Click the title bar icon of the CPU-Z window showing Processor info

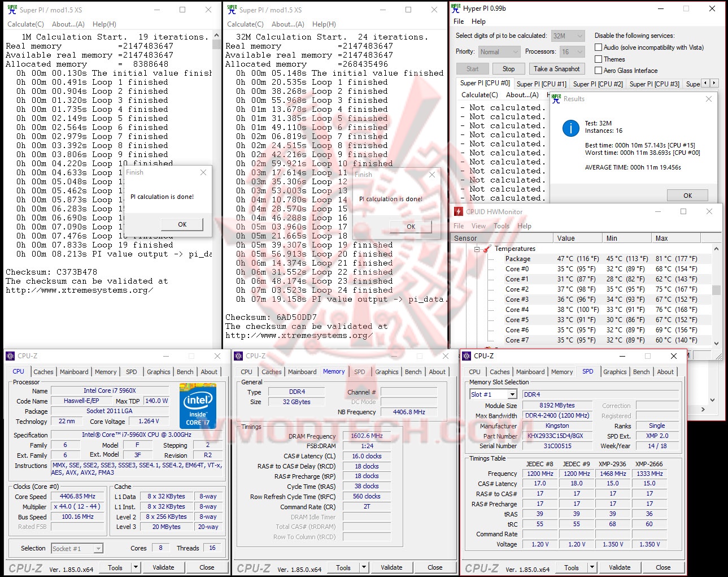(10, 356)
